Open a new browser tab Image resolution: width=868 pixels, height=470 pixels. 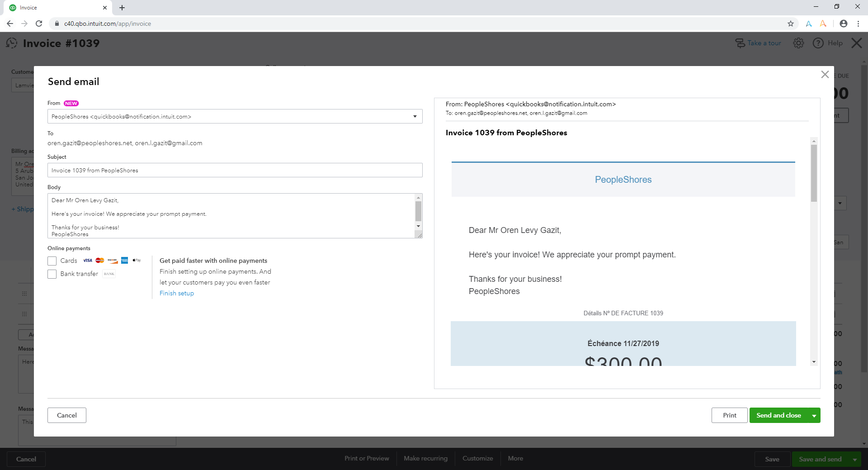pos(122,8)
